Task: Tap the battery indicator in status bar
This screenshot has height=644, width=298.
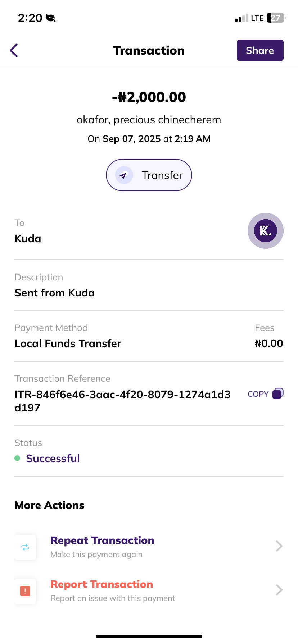Action: tap(275, 18)
